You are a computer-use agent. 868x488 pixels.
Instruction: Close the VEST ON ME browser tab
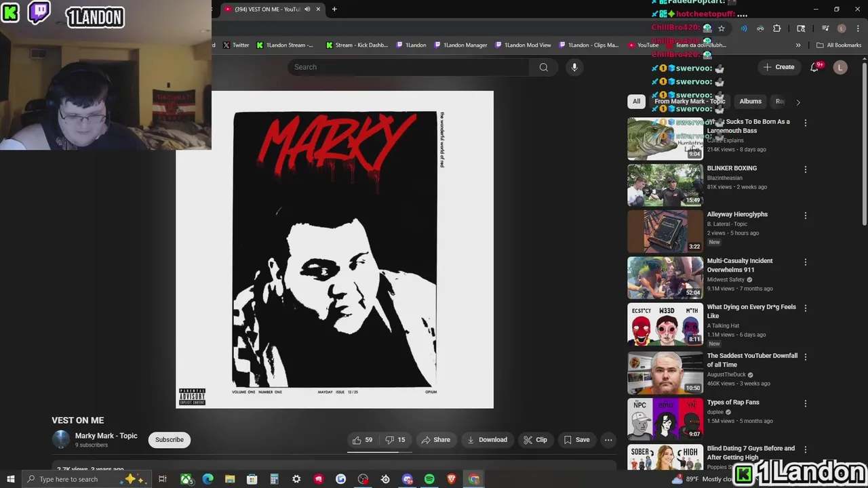point(317,9)
